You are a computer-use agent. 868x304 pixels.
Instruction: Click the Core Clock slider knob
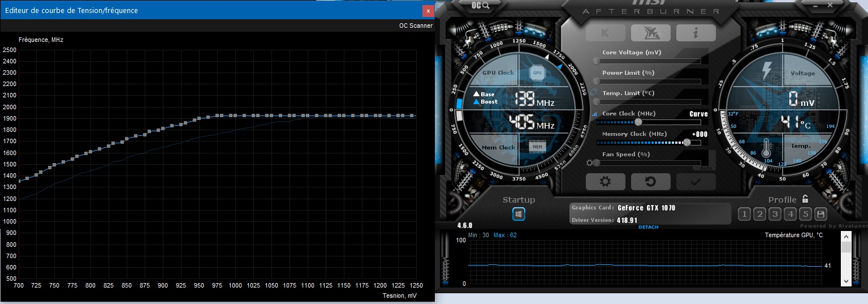point(638,122)
